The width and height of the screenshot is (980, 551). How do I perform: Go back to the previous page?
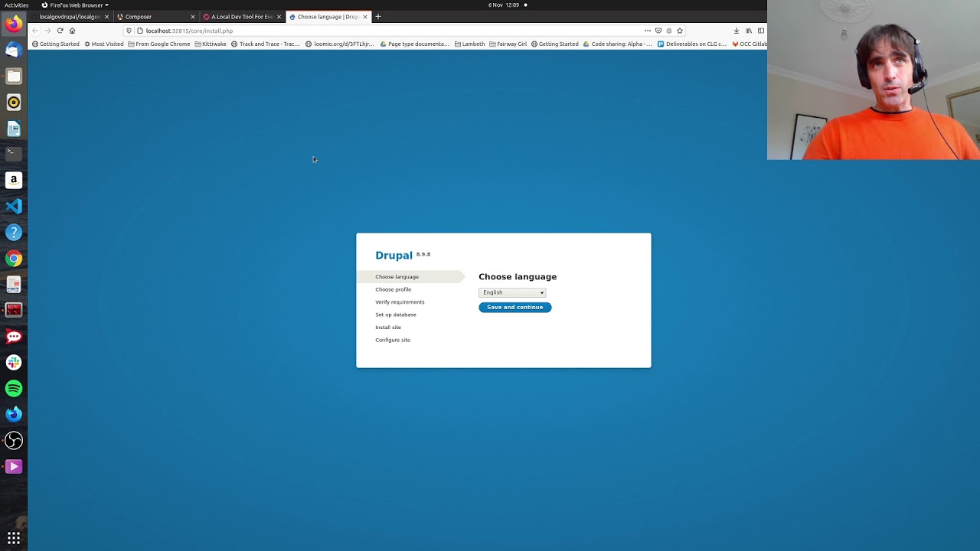[35, 31]
